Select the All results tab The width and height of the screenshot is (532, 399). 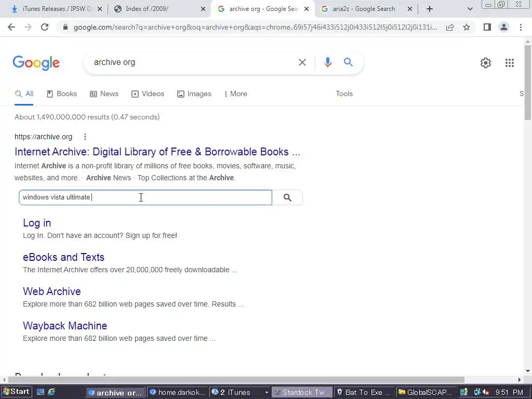pos(24,94)
